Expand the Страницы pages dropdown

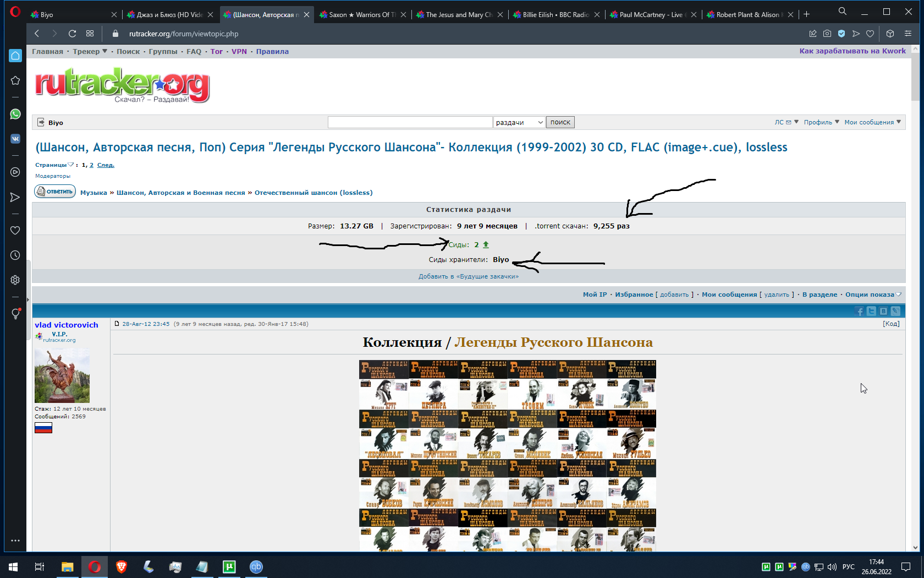pyautogui.click(x=54, y=165)
